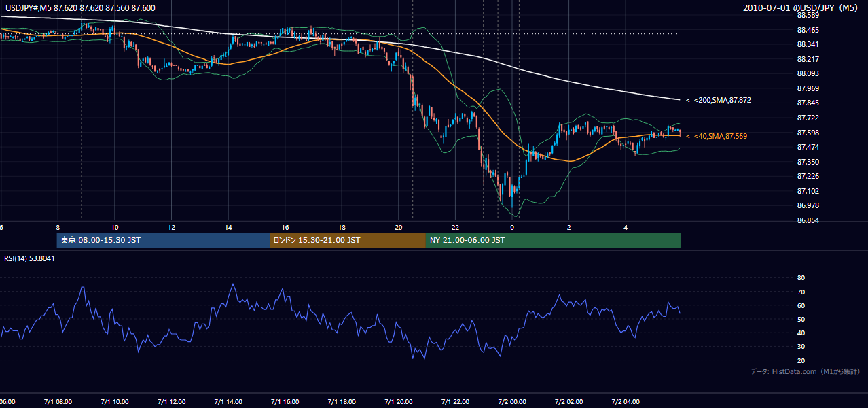The image size is (868, 408).
Task: Click RSI scale value 20
Action: (x=801, y=360)
